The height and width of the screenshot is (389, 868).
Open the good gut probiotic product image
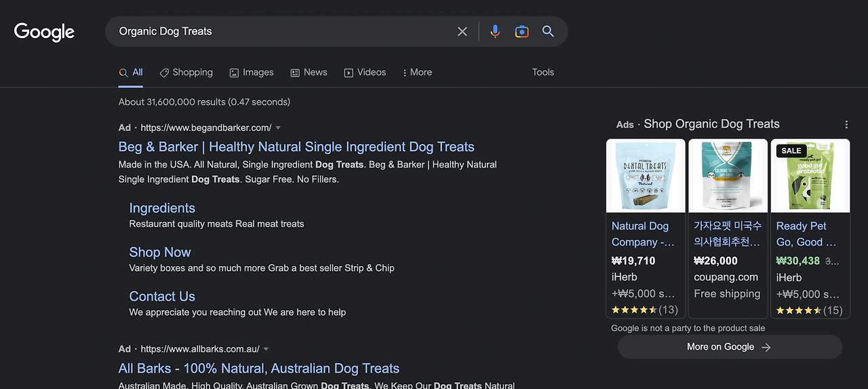coord(810,176)
